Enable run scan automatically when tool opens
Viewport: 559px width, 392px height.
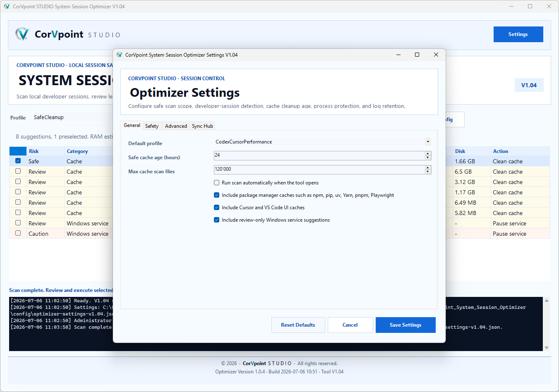(216, 183)
